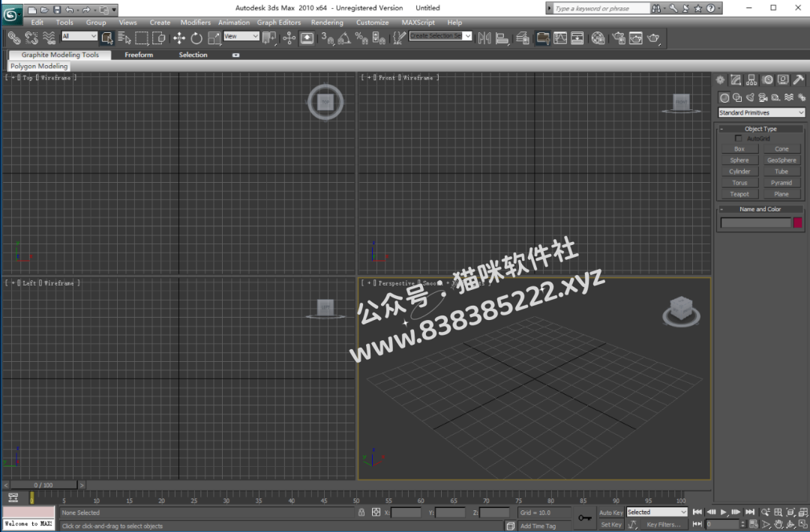Image resolution: width=810 pixels, height=532 pixels.
Task: Click the Align tool icon
Action: tap(502, 37)
